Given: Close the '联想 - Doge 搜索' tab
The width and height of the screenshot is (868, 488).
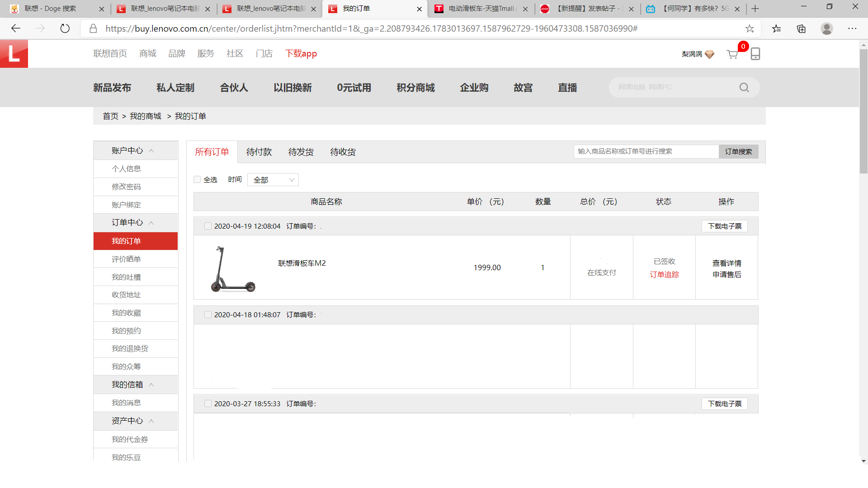Looking at the screenshot, I should click(101, 9).
